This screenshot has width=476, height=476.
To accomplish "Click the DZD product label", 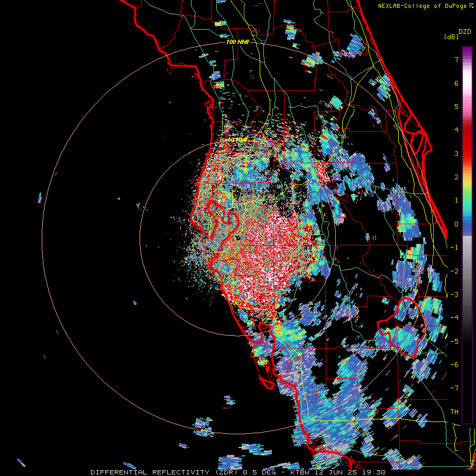I will pos(465,32).
